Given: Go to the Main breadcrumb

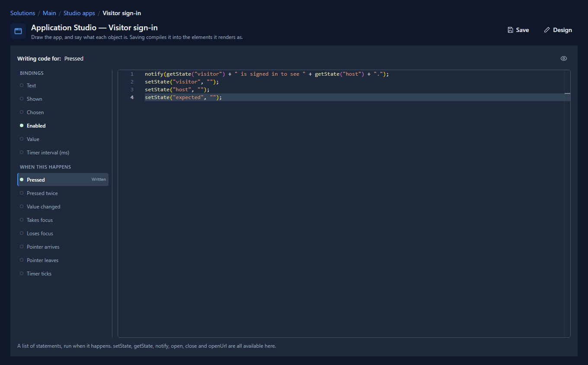Looking at the screenshot, I should click(49, 13).
